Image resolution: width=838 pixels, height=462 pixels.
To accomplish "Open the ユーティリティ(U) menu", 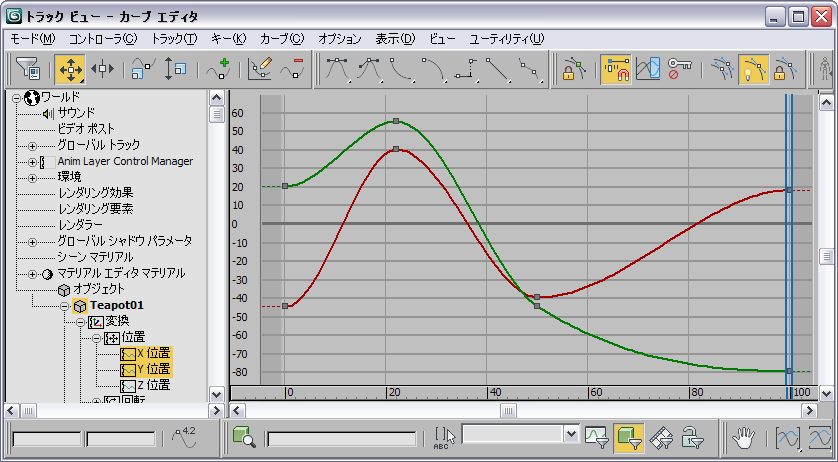I will click(507, 39).
